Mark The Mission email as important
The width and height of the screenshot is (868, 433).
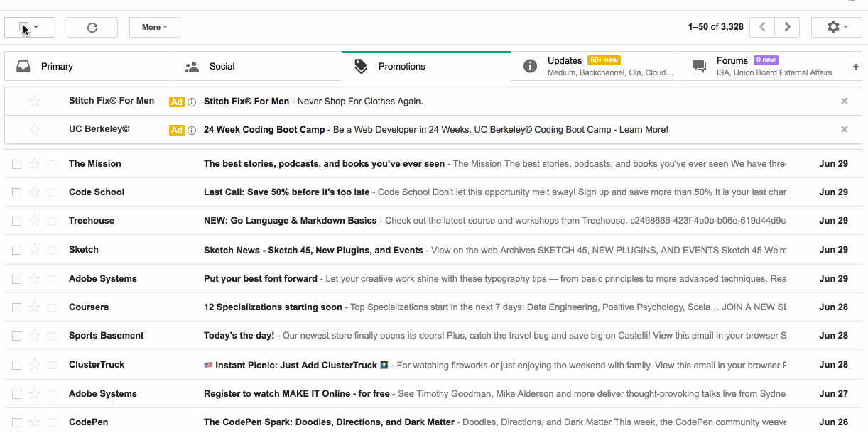pos(52,164)
